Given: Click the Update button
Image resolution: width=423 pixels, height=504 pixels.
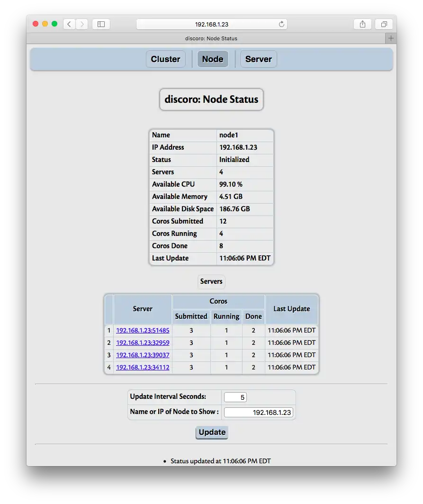Looking at the screenshot, I should [x=212, y=432].
